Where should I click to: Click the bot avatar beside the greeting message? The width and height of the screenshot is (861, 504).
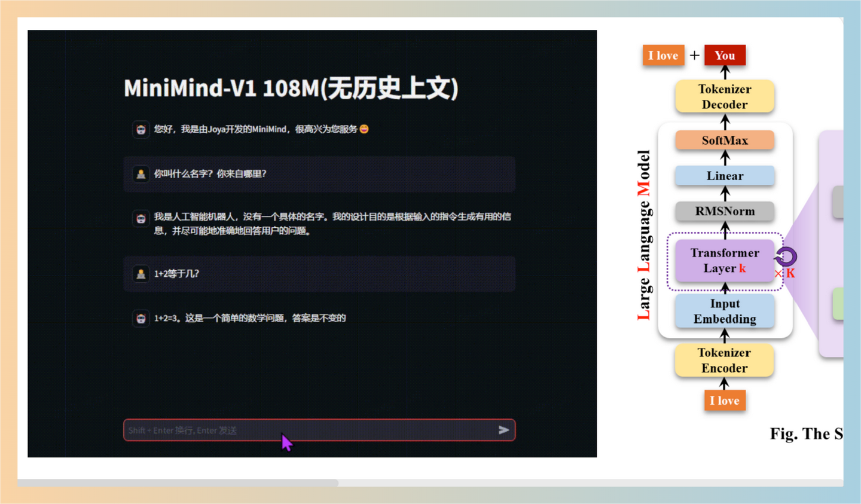point(141,129)
